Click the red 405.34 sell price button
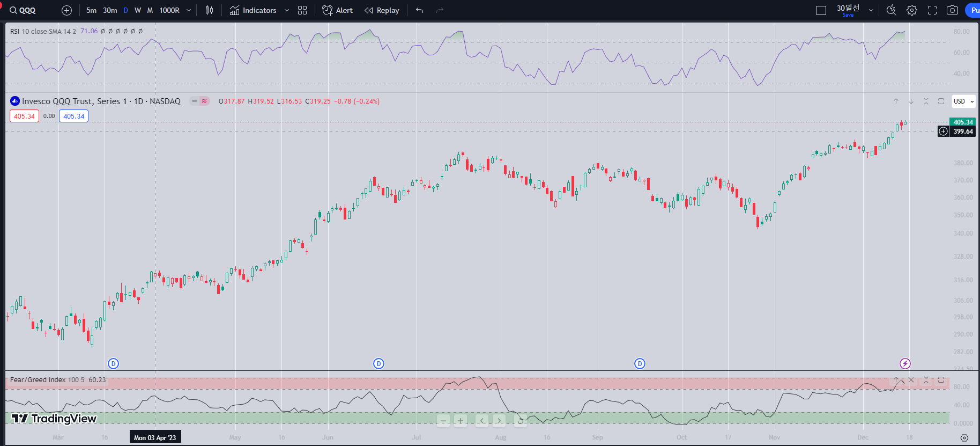This screenshot has height=446, width=980. 24,116
